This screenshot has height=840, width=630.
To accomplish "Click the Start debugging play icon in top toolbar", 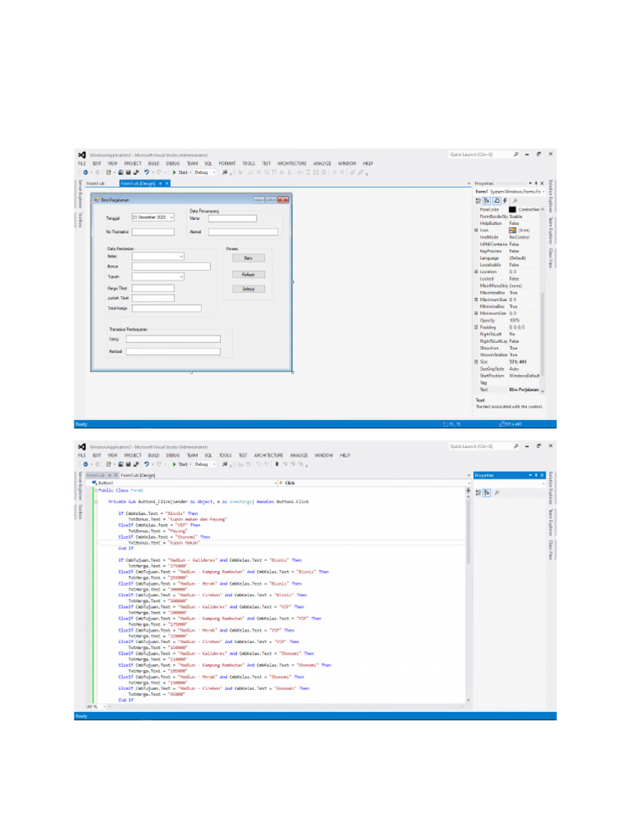I will (174, 172).
